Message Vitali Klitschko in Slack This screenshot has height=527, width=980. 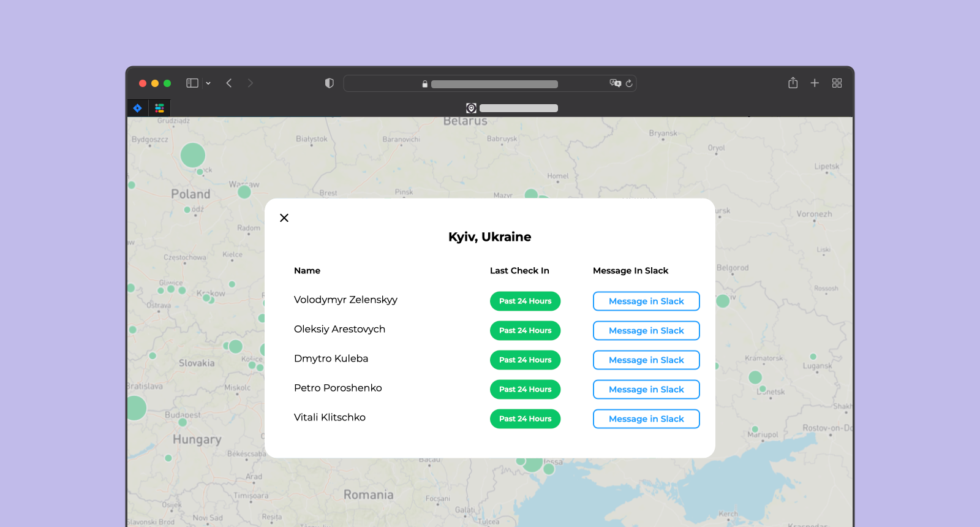tap(646, 419)
